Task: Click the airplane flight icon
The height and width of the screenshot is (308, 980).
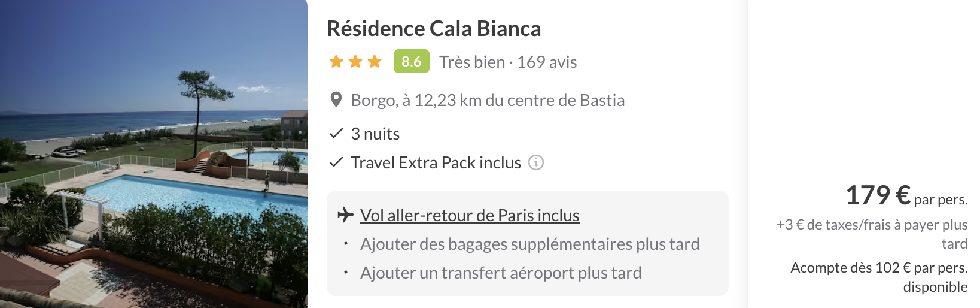Action: click(x=345, y=215)
